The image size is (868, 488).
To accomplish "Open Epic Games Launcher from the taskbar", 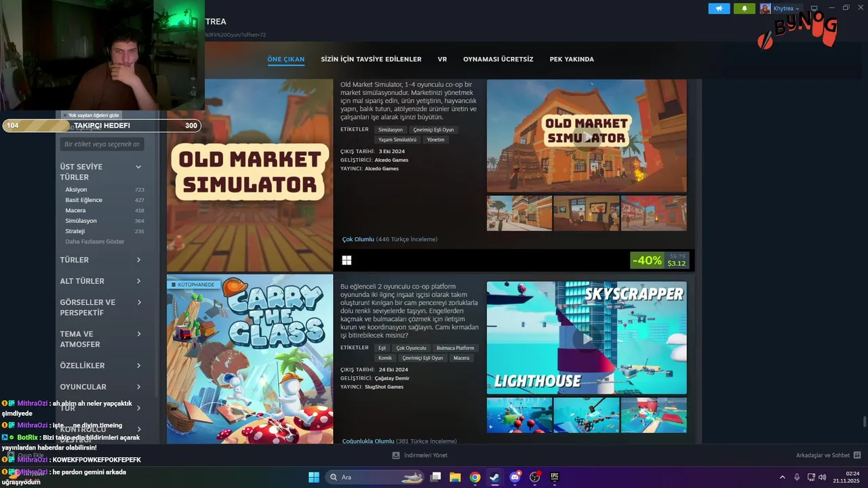I will 554,477.
